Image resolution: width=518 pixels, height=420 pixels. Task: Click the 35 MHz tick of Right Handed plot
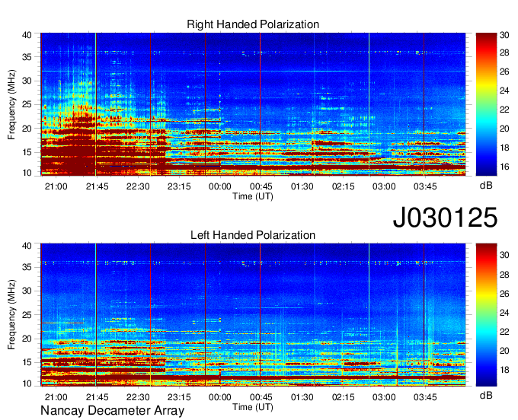27,57
